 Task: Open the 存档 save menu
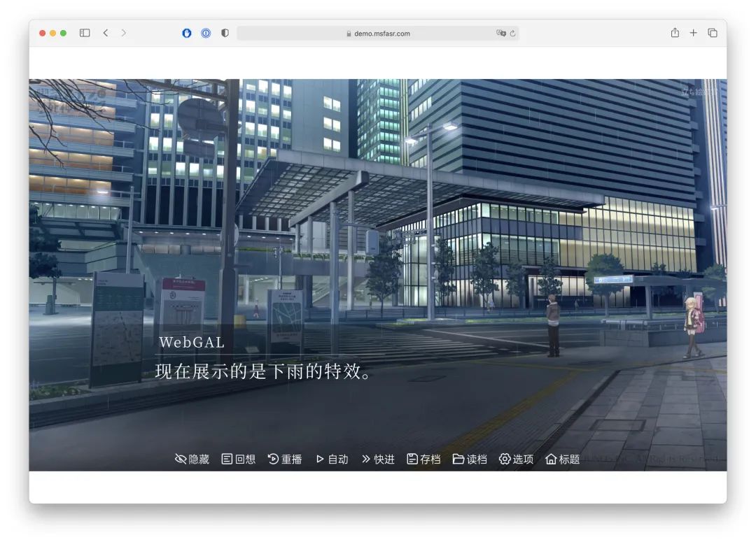point(423,459)
